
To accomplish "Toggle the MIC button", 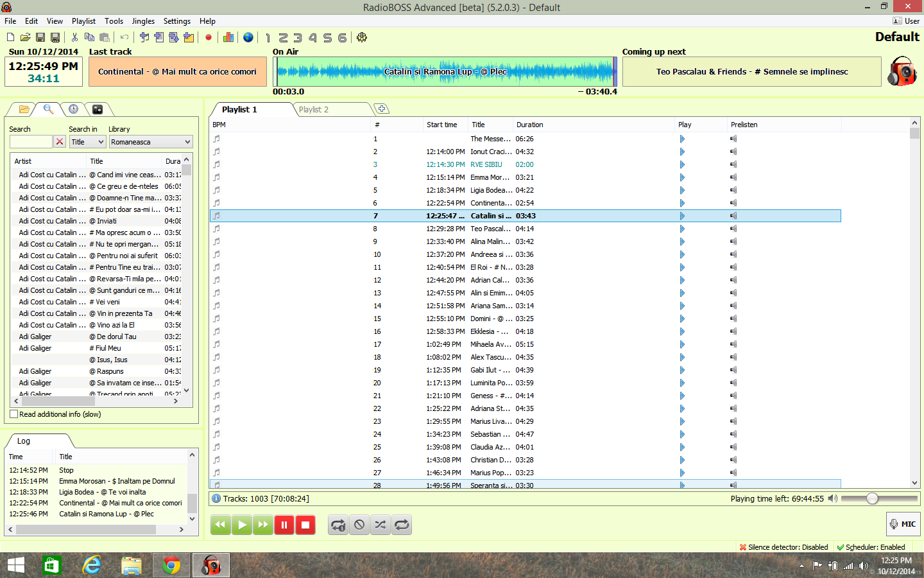I will [x=902, y=524].
